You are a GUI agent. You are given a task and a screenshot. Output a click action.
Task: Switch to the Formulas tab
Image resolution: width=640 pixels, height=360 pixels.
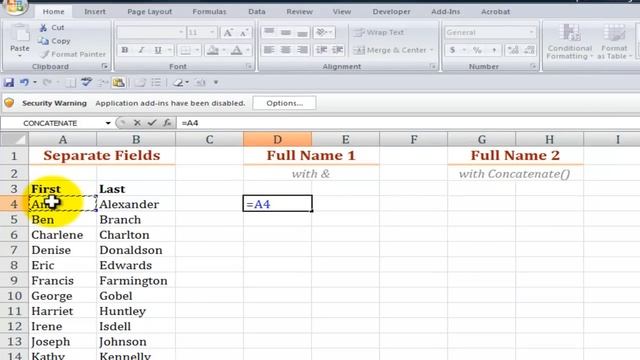(x=209, y=12)
